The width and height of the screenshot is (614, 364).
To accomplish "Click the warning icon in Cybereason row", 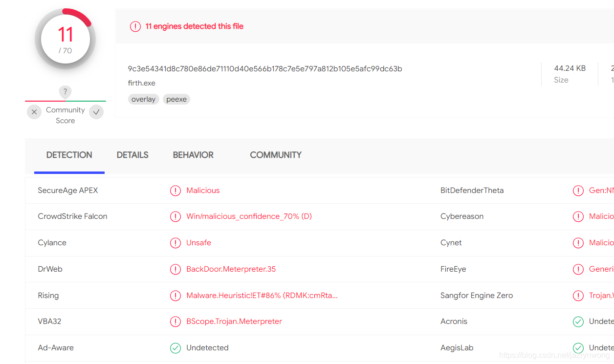I will [578, 216].
